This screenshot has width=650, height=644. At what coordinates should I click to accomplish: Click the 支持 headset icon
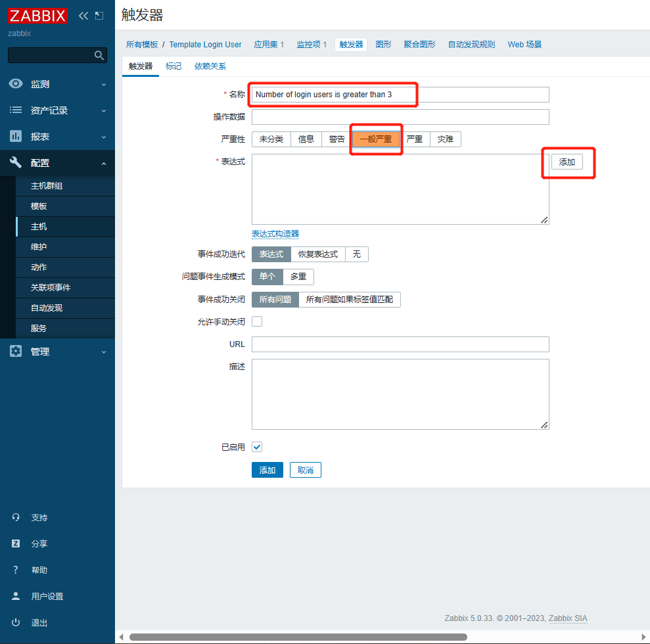pos(16,517)
